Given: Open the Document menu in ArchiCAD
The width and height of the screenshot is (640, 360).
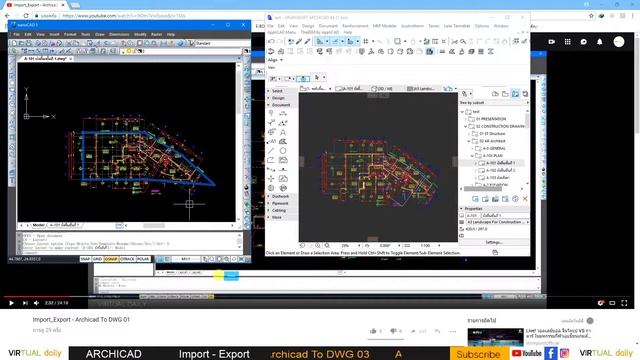Looking at the screenshot, I should (328, 26).
